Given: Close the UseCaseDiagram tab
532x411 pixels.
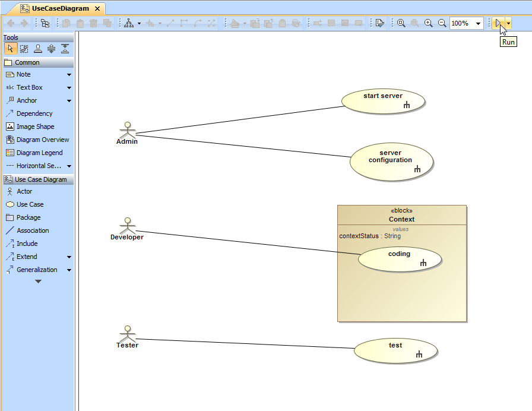Looking at the screenshot, I should pyautogui.click(x=97, y=8).
